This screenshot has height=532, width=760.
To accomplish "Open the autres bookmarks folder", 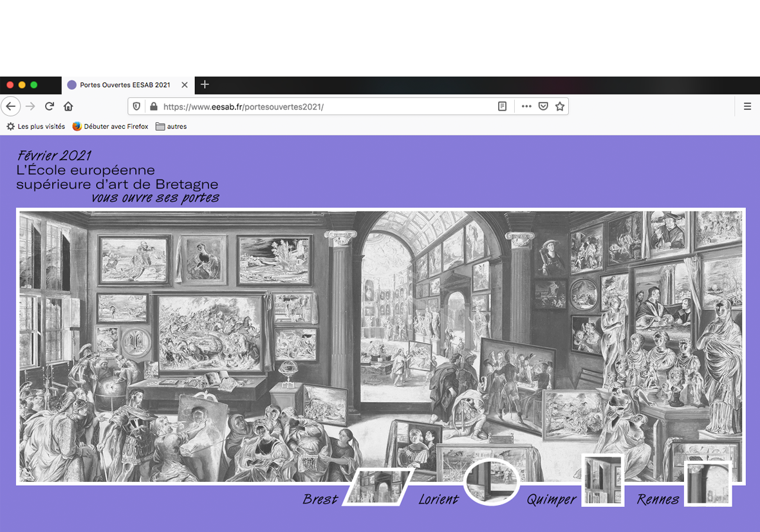I will [171, 127].
